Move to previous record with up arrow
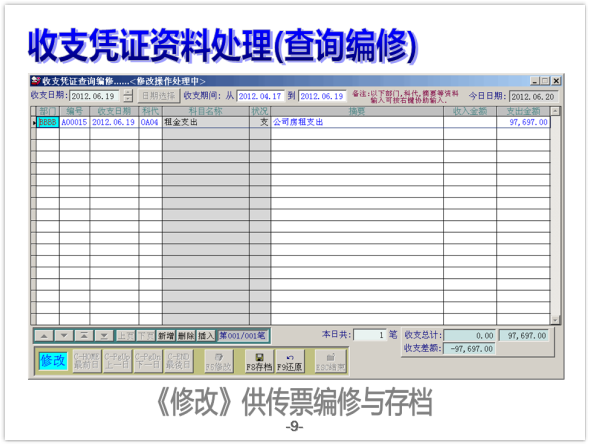 (44, 336)
